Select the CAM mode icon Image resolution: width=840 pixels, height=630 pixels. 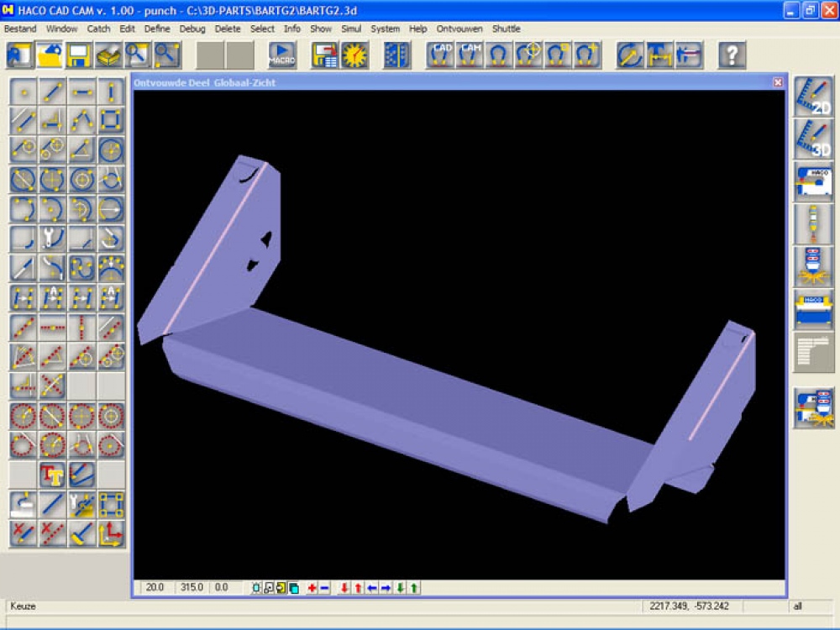(x=471, y=55)
